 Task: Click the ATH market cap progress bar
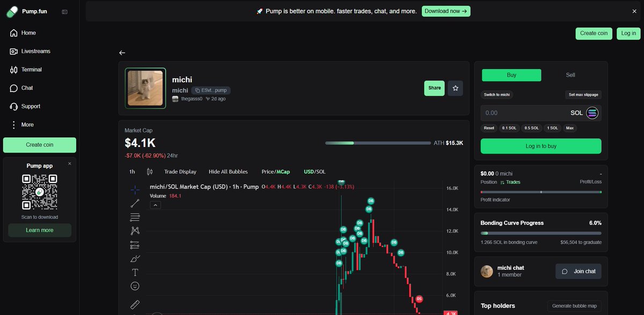point(378,143)
